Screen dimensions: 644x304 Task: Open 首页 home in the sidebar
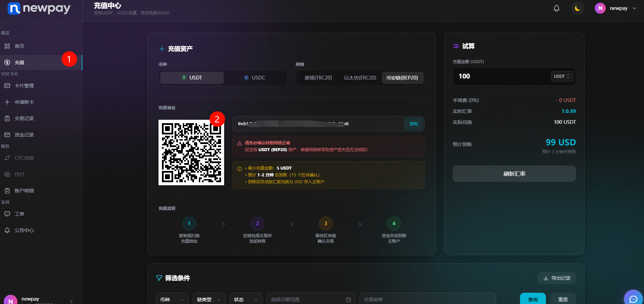pos(19,46)
